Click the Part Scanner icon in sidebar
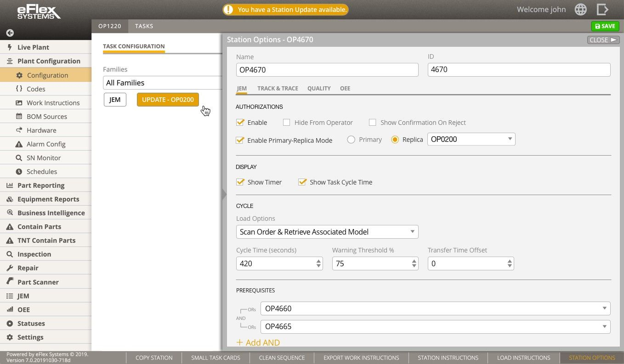The height and width of the screenshot is (364, 624). pyautogui.click(x=10, y=282)
